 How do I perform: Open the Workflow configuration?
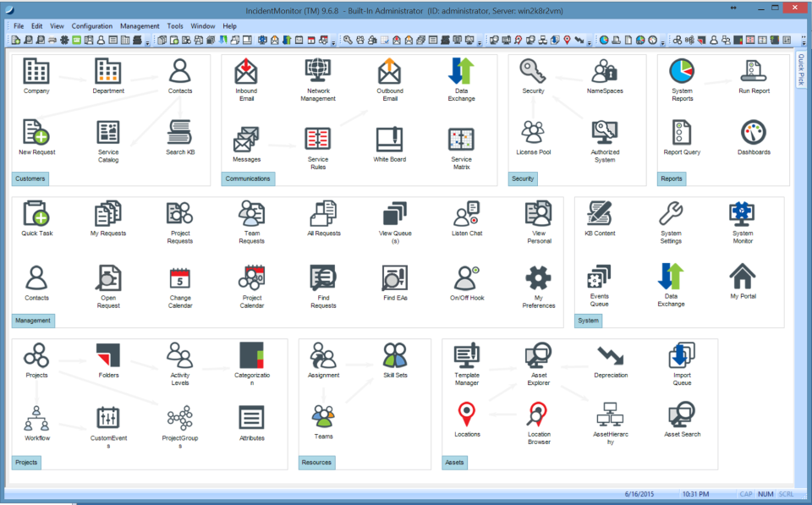(36, 419)
